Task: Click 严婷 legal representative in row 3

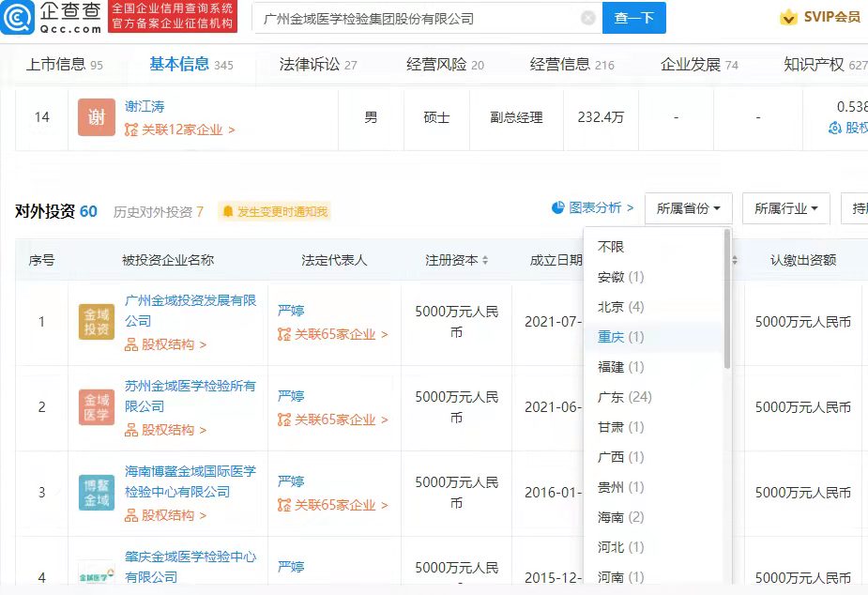Action: pos(291,481)
